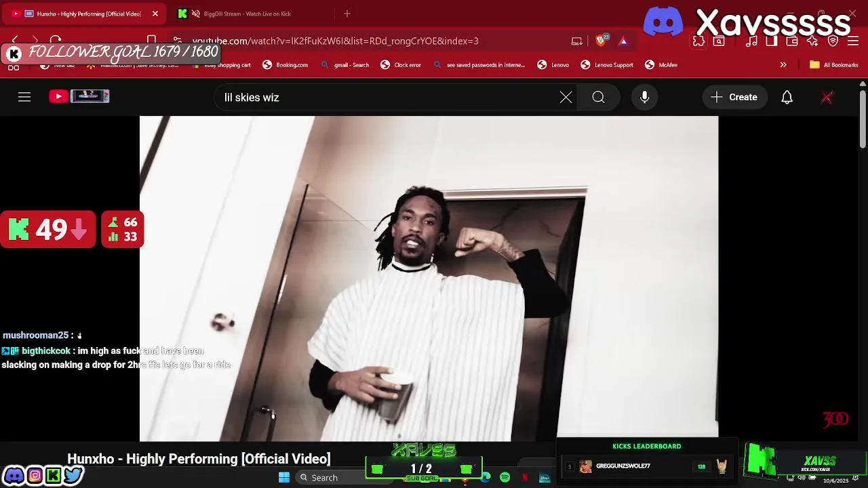This screenshot has height=488, width=868.
Task: Open the Extensions puzzle icon
Action: [698, 41]
